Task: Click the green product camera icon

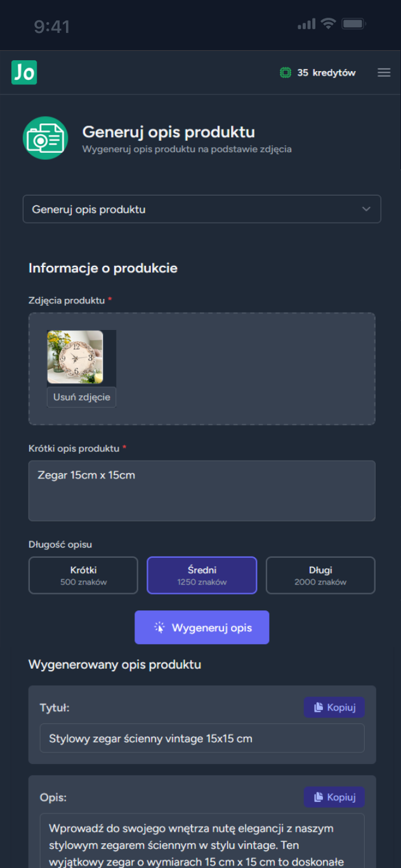Action: [45, 138]
